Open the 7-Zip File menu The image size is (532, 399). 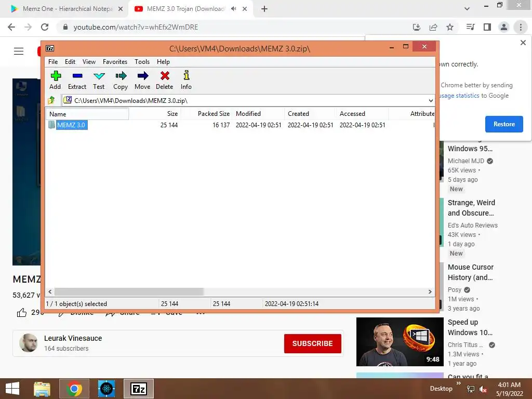[x=53, y=62]
